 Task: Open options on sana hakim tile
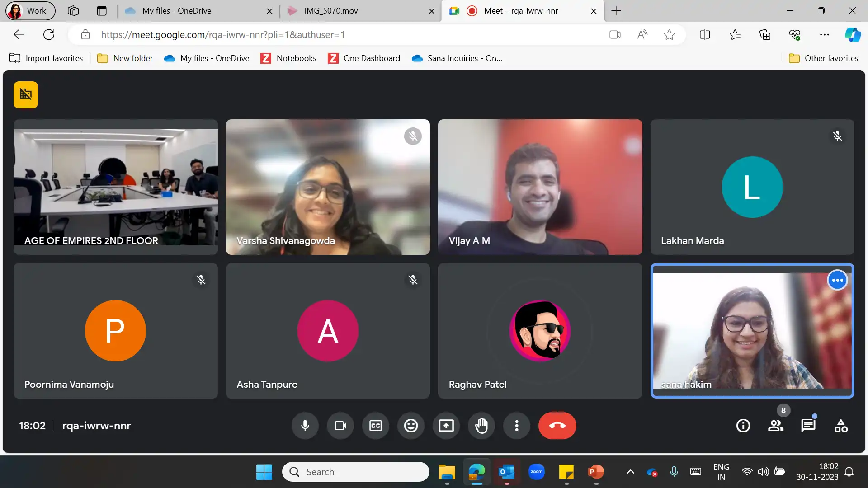pyautogui.click(x=837, y=280)
